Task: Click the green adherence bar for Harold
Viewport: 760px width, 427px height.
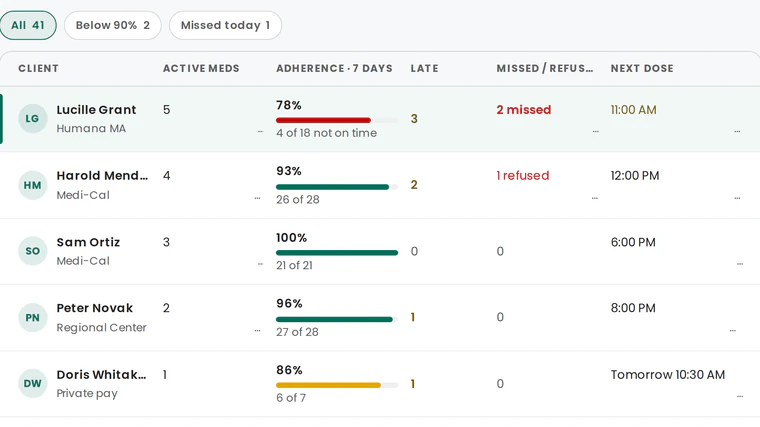Action: coord(332,187)
